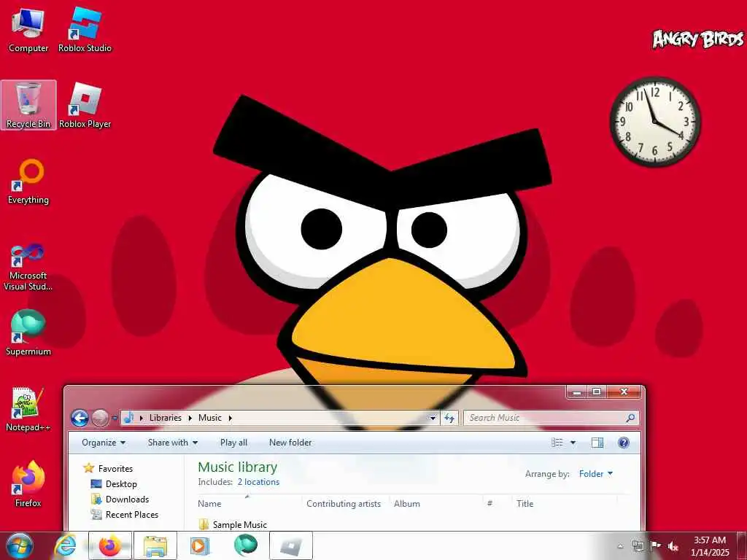Switch to Firefox on the taskbar

point(110,545)
